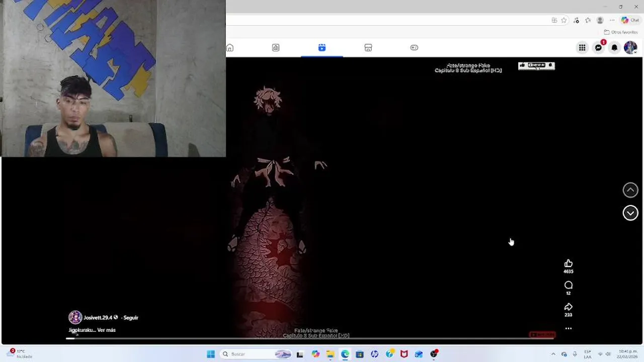
Task: Open Facebook notifications bell
Action: tap(614, 48)
